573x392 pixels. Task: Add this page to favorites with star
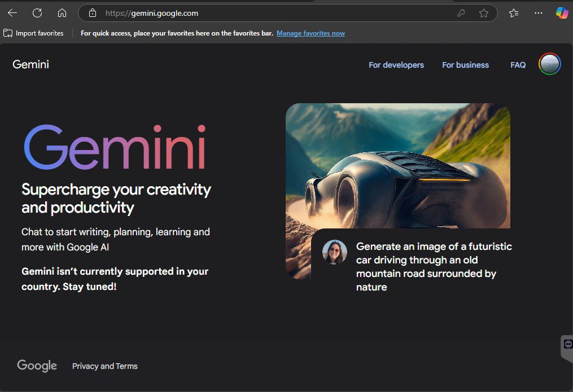[483, 13]
